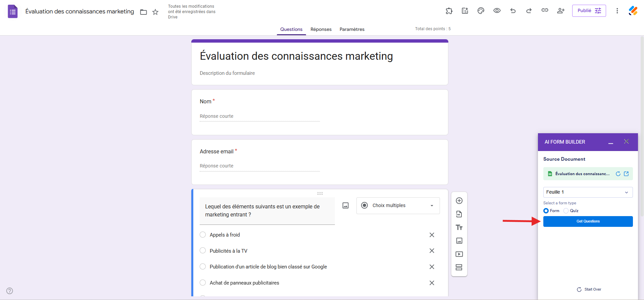
Task: Refresh the source document icon
Action: tap(618, 174)
